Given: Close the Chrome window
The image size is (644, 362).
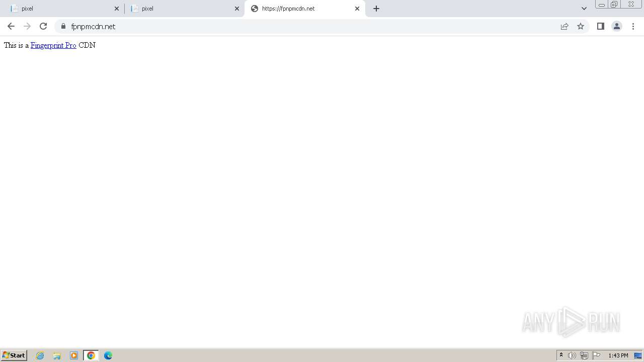Looking at the screenshot, I should click(x=631, y=5).
